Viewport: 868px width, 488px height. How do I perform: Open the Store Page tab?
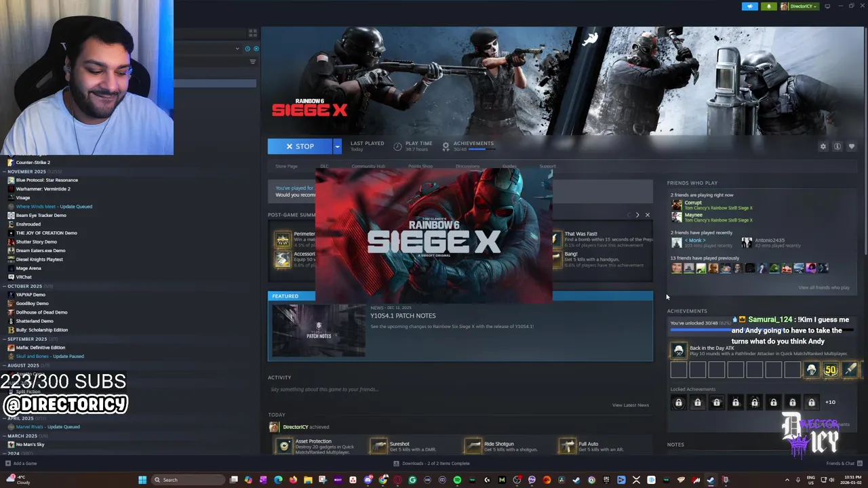click(x=286, y=166)
